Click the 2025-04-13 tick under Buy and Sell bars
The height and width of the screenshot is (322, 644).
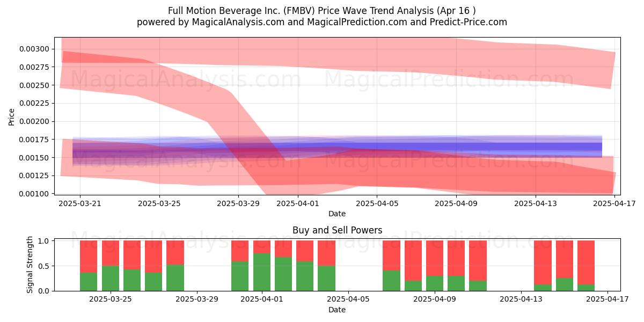coord(521,300)
